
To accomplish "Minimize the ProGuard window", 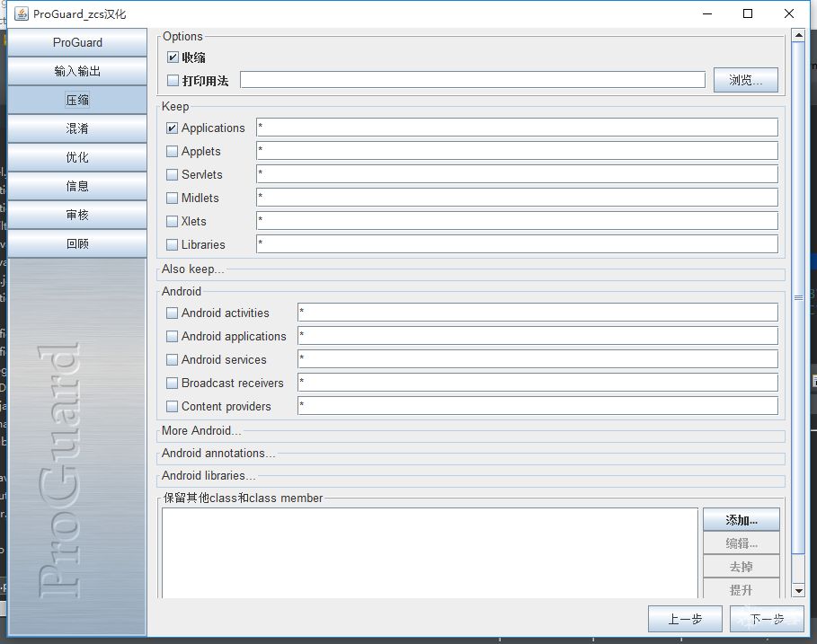I will click(707, 13).
